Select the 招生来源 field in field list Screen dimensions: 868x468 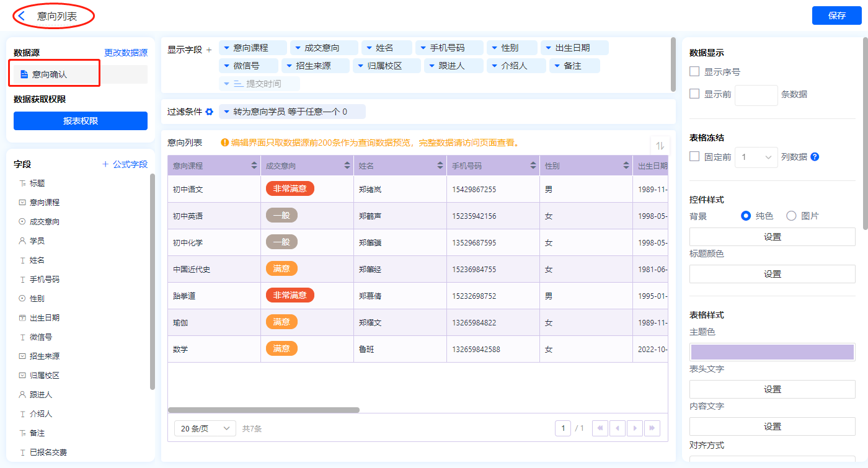click(45, 356)
